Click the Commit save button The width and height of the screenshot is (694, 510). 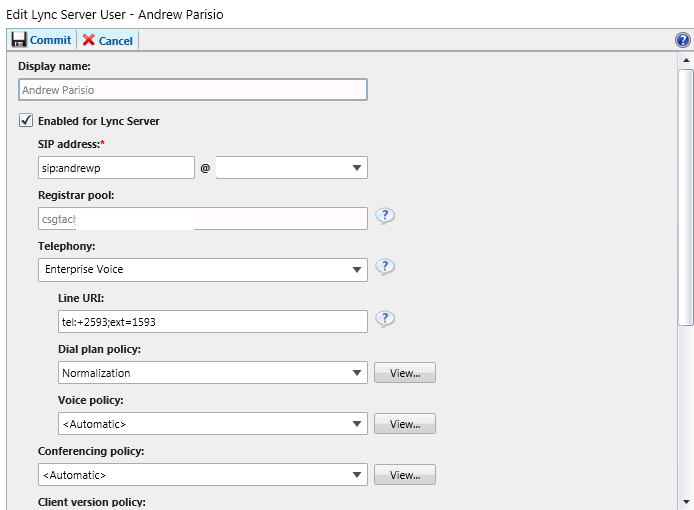point(42,40)
